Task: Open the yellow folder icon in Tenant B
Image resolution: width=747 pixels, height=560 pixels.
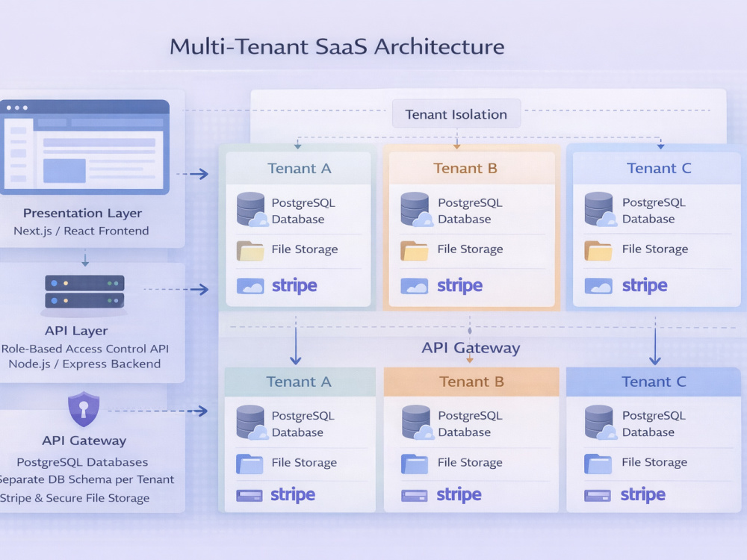Action: coord(414,250)
